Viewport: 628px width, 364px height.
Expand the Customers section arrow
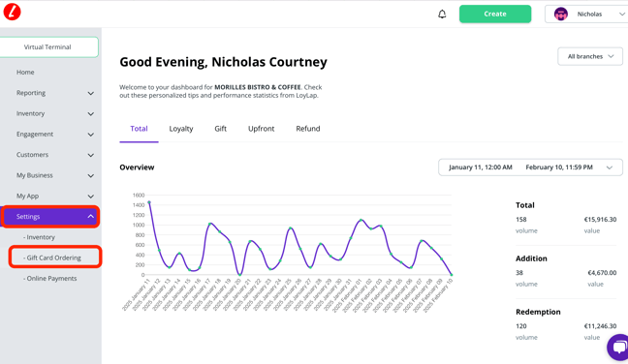point(91,155)
